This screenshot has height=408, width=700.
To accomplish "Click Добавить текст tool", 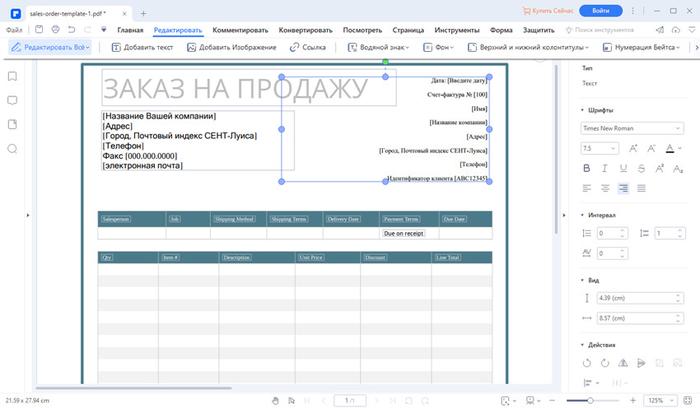I will pyautogui.click(x=143, y=47).
